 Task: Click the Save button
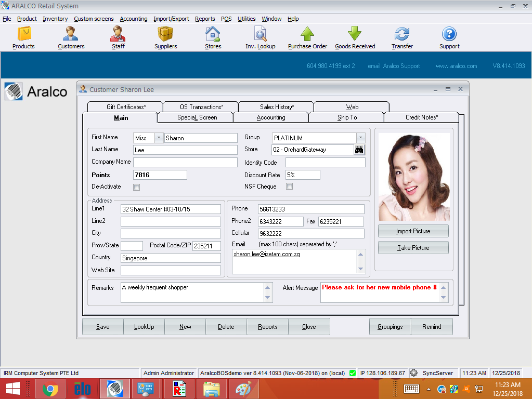point(103,326)
